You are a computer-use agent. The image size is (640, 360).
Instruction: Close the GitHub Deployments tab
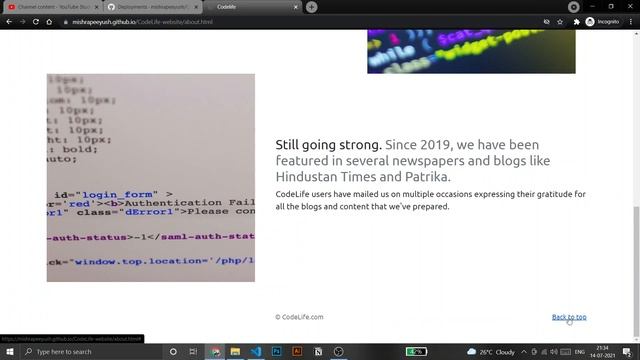tap(196, 7)
